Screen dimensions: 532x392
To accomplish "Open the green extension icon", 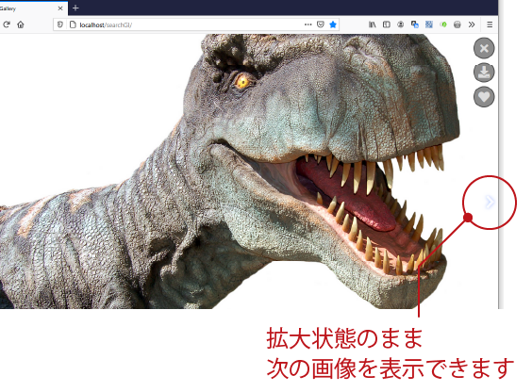I will click(443, 24).
